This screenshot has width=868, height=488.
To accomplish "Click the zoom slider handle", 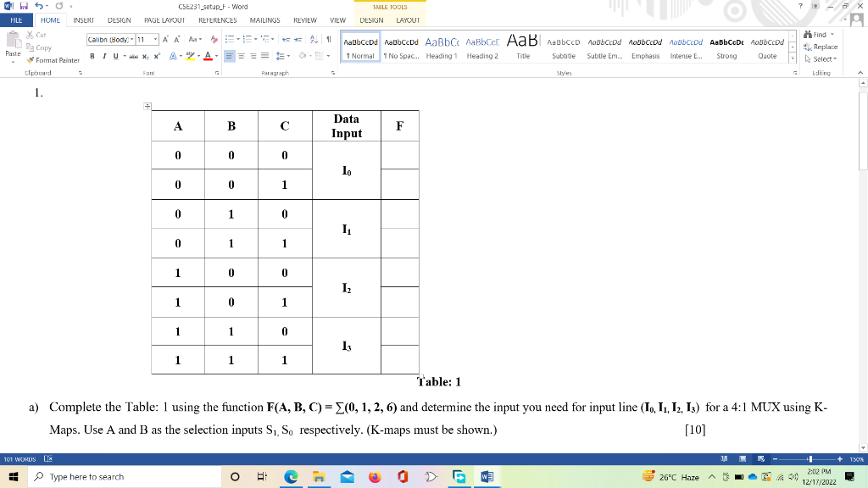I will pos(810,458).
